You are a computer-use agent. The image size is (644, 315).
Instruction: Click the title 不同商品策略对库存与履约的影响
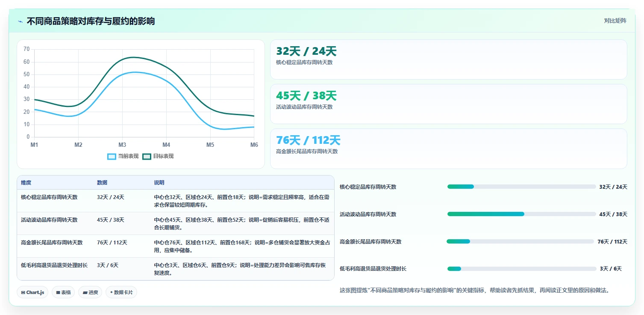click(x=91, y=21)
